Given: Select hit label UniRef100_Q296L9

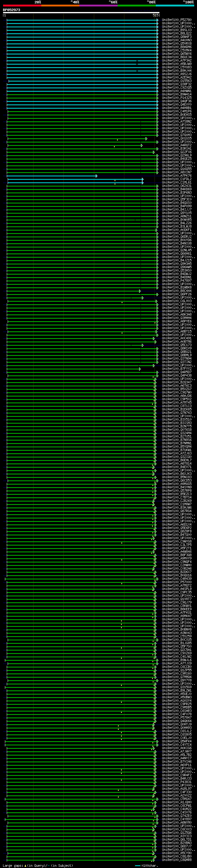Looking at the screenshot, I should click(177, 155).
